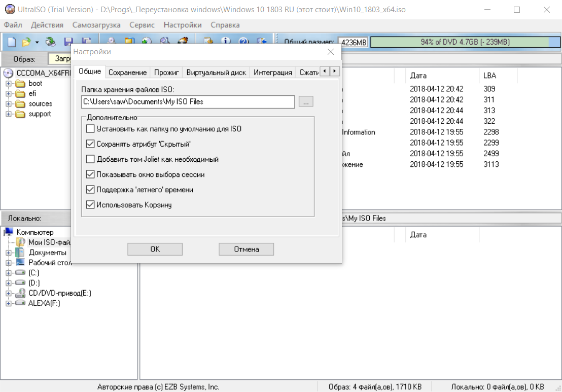Click the Open CD/DVD toolbar icon
562x392 pixels.
click(x=51, y=42)
